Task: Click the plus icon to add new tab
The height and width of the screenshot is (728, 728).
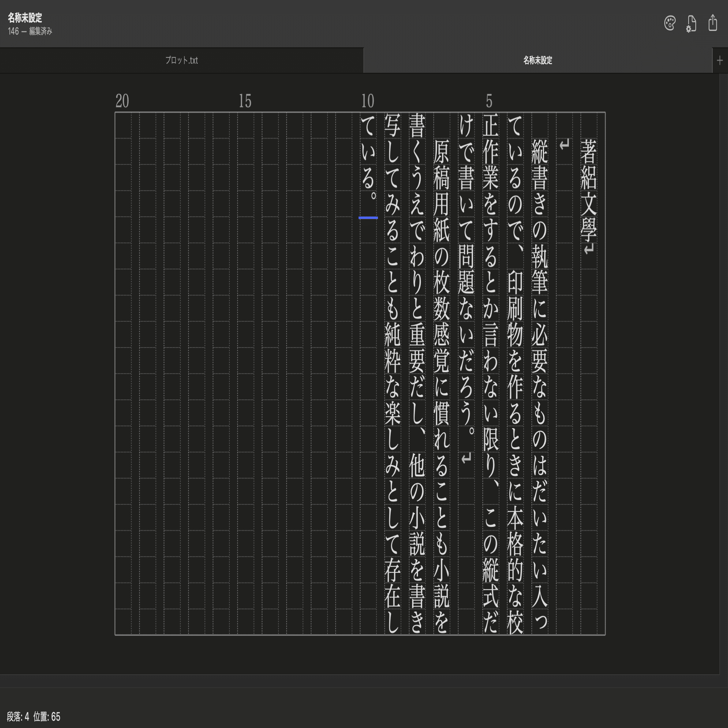Action: (720, 60)
